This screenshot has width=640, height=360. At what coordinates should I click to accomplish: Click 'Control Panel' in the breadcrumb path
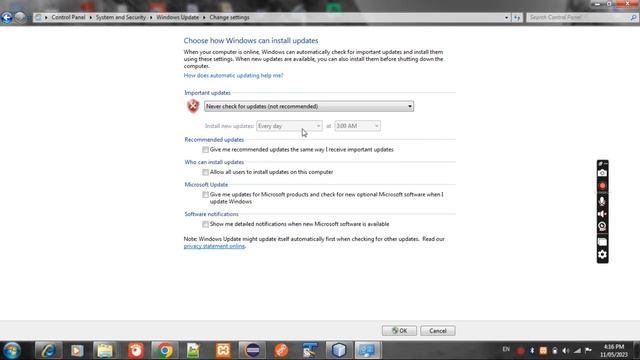tap(68, 18)
